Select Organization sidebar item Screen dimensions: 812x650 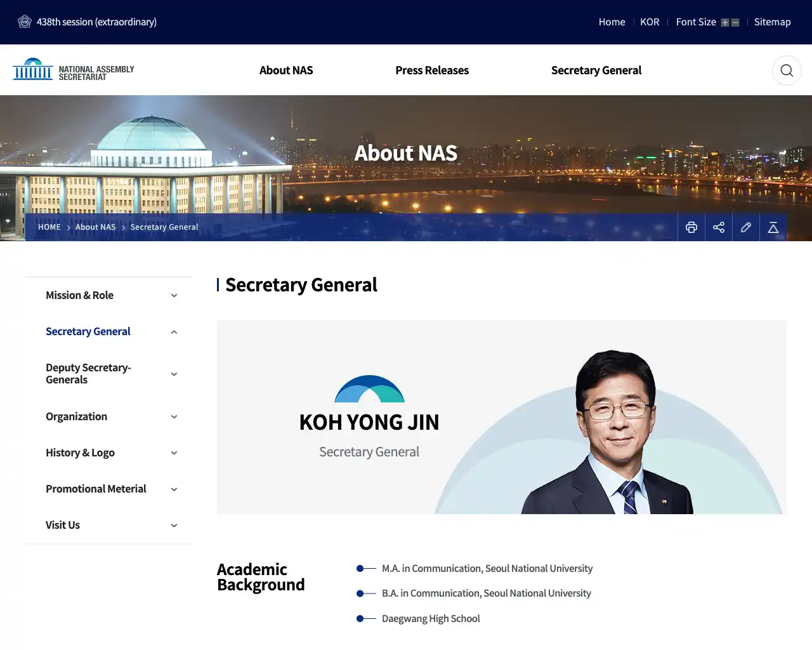(76, 416)
